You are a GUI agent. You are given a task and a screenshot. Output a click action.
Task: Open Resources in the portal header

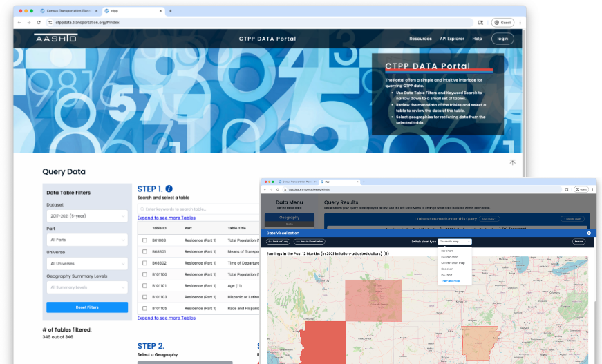(420, 39)
